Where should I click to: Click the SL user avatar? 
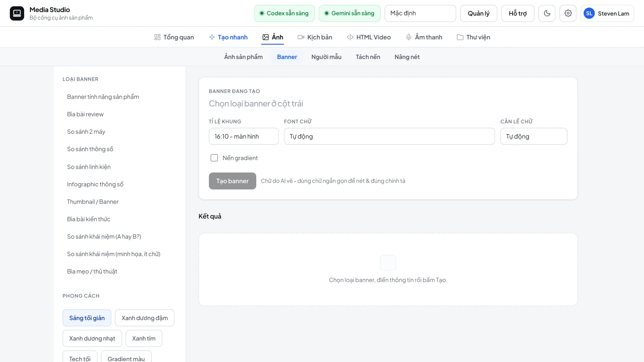tap(589, 13)
